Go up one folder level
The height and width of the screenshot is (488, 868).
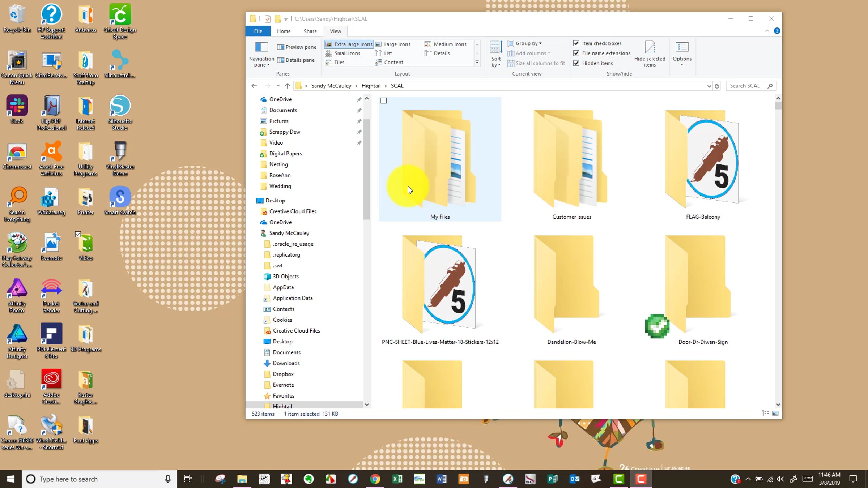287,86
